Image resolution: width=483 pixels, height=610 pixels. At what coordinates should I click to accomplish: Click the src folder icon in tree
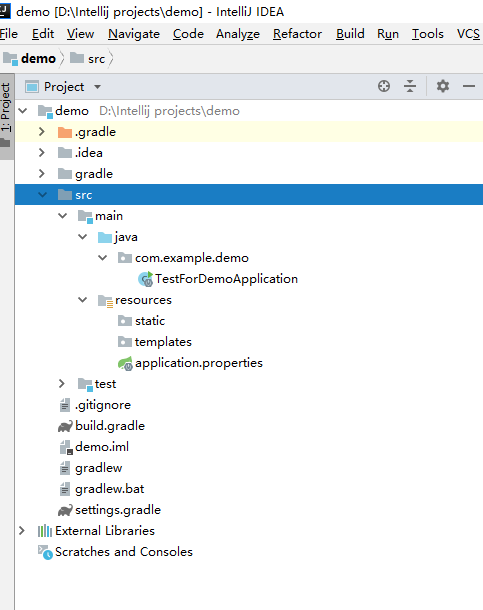point(65,195)
